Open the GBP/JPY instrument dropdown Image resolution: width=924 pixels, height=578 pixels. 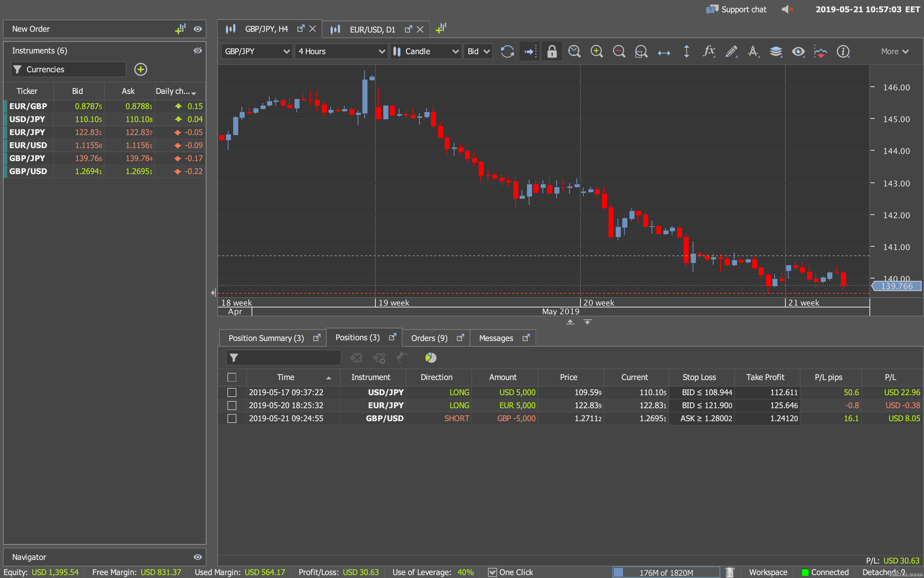[257, 51]
